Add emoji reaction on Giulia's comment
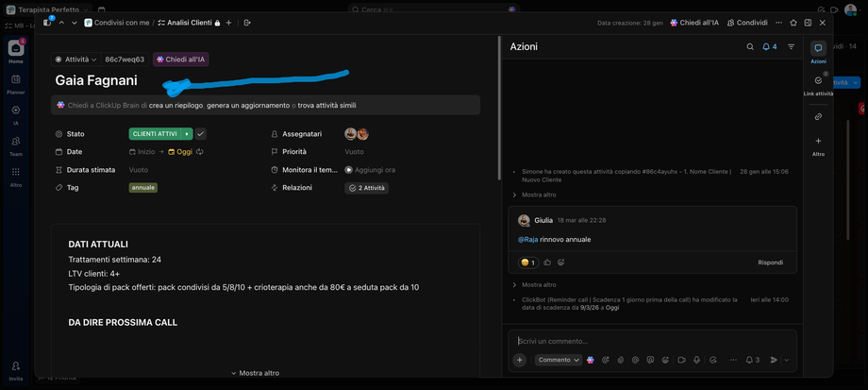The height and width of the screenshot is (390, 868). 560,263
